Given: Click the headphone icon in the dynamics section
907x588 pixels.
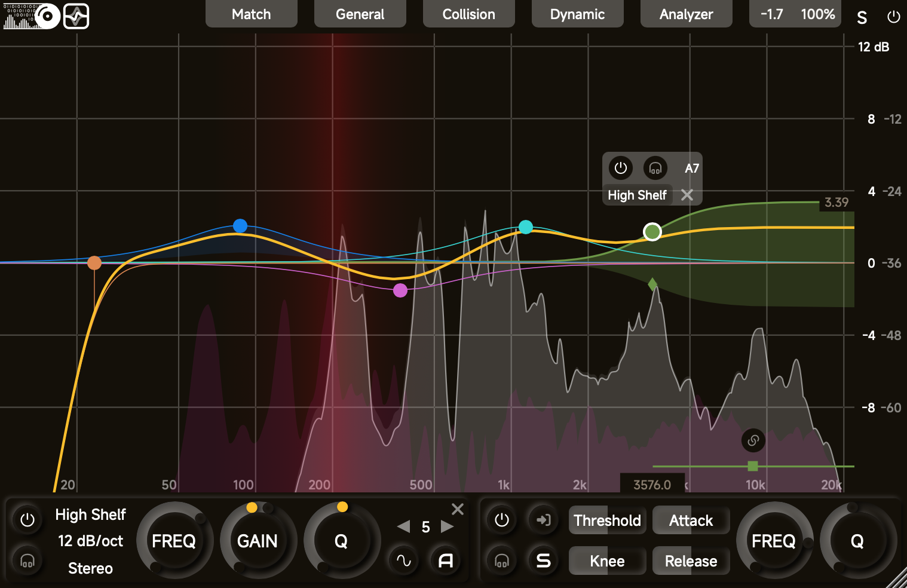Looking at the screenshot, I should 502,561.
